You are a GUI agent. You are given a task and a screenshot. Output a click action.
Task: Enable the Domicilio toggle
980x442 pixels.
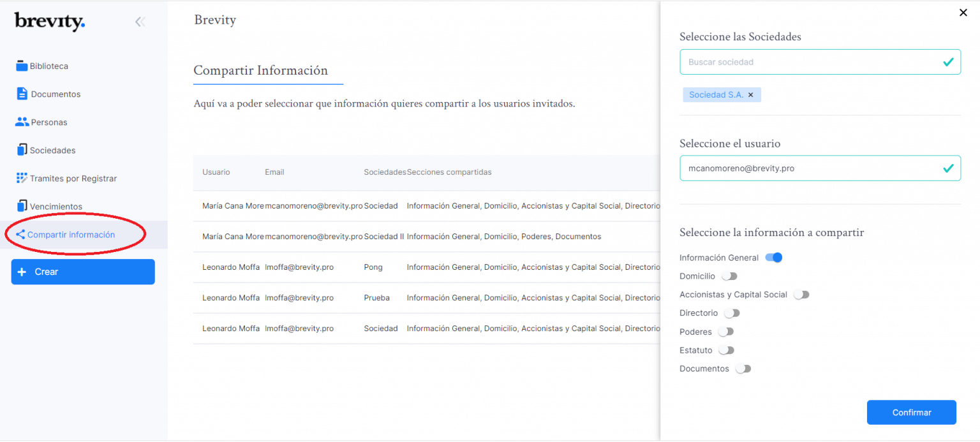729,276
